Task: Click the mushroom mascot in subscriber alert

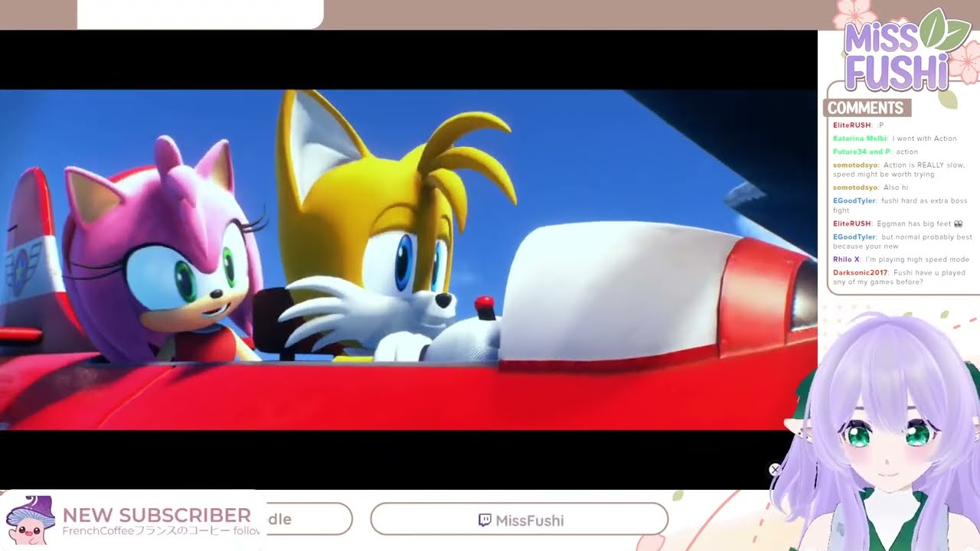Action: (x=30, y=520)
